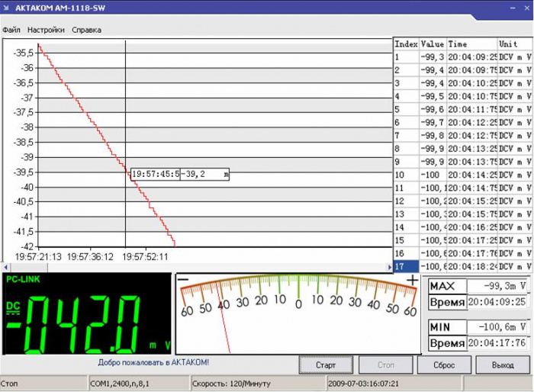
Task: Click the minus icon on analog gauge
Action: tap(183, 280)
